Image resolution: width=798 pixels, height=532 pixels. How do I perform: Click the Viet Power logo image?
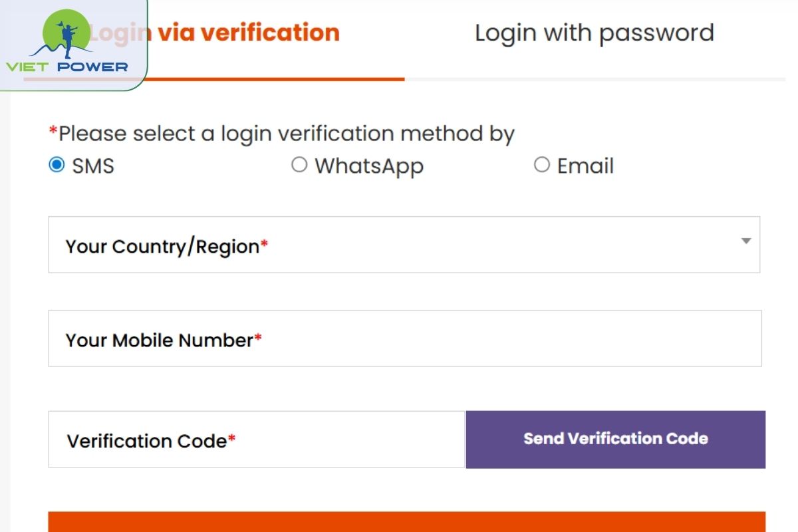pyautogui.click(x=66, y=43)
